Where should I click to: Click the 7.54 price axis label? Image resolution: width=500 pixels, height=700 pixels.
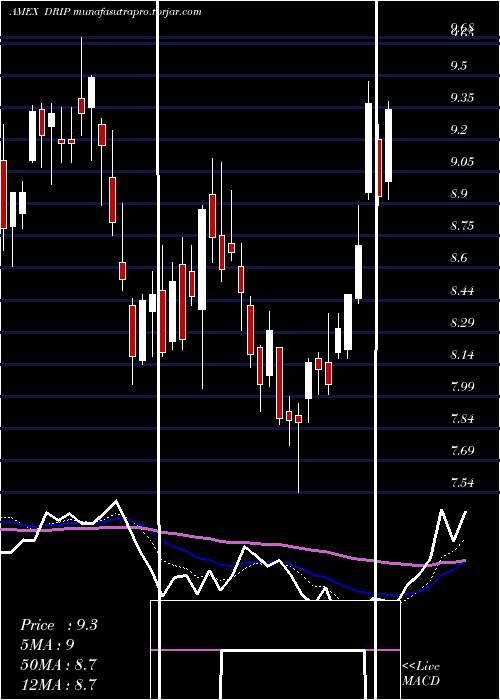click(462, 483)
